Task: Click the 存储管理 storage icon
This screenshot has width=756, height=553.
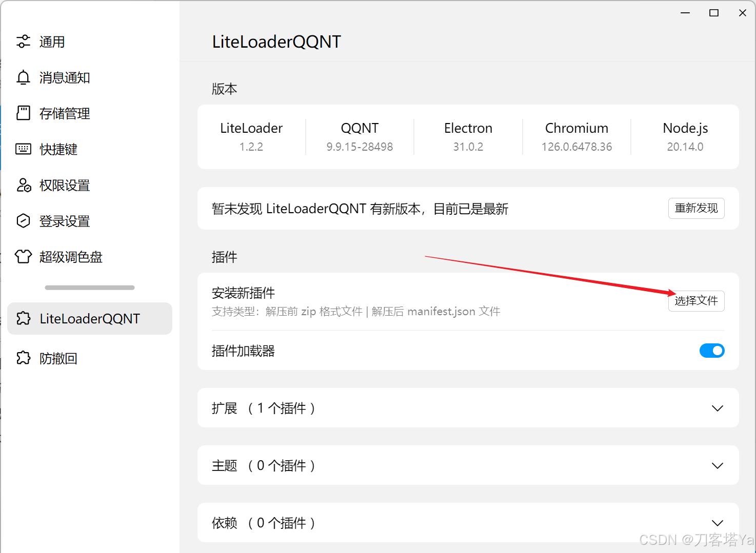Action: click(23, 113)
